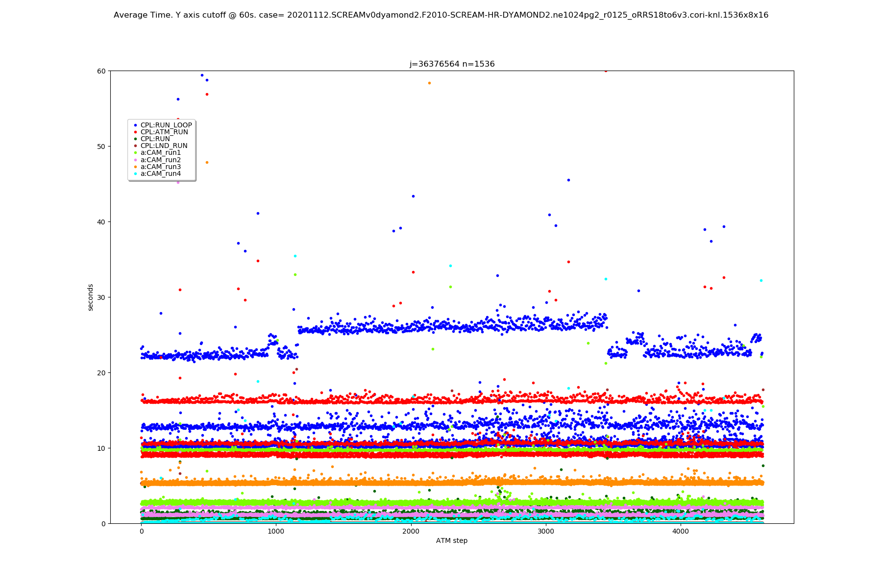Click the a:CAM_run2 legend entry
Viewport: 882px width, 588px height.
[160, 160]
